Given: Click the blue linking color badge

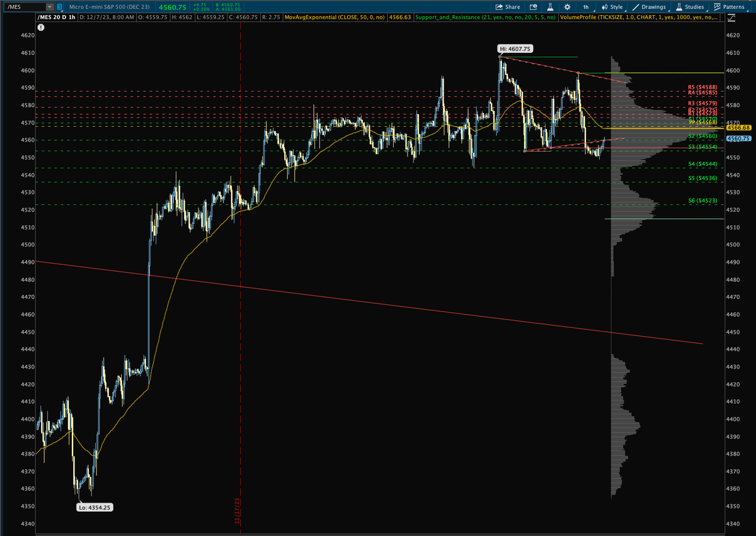Looking at the screenshot, I should (x=60, y=7).
